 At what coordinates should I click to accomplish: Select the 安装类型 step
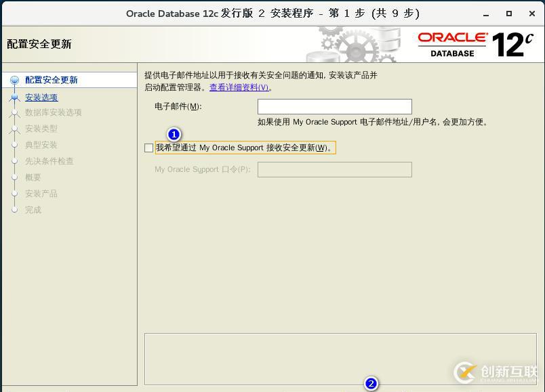tap(41, 129)
